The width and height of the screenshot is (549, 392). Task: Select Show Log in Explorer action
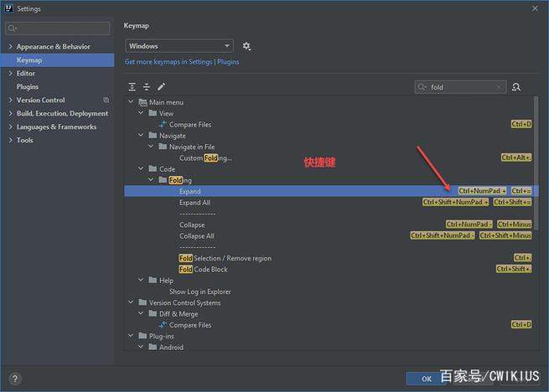(x=200, y=291)
